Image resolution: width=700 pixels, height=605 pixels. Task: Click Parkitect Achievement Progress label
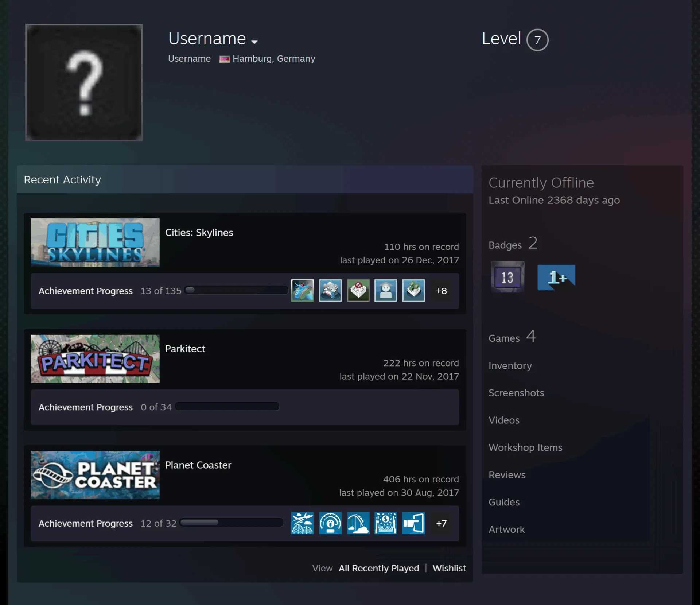[x=86, y=407]
